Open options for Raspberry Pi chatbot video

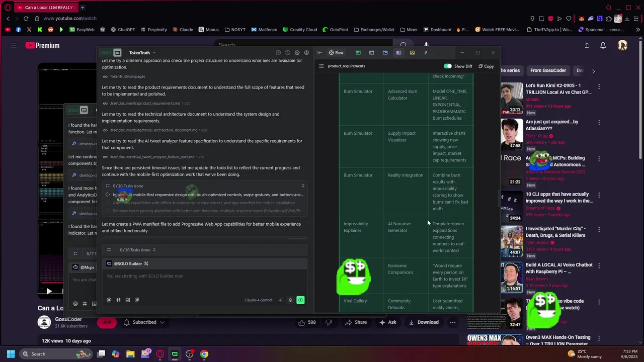tap(599, 266)
